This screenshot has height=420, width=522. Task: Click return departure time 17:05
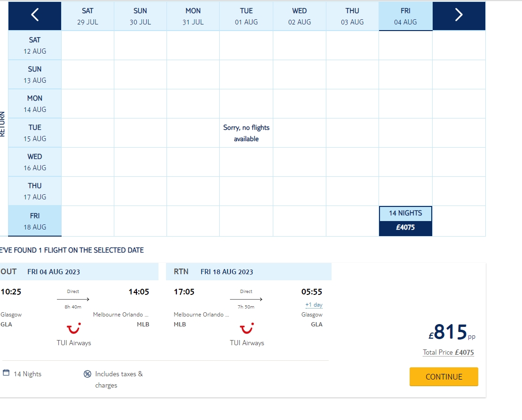coord(184,292)
